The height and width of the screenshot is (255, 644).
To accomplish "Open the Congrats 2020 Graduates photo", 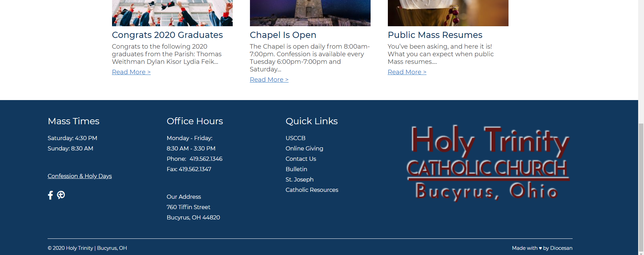I will pos(172,13).
